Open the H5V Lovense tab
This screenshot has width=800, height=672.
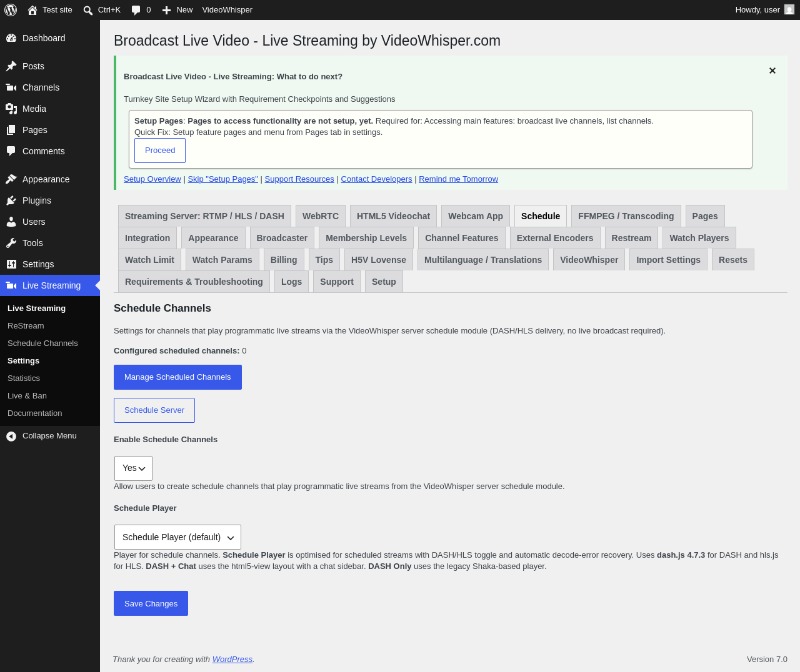tap(379, 260)
